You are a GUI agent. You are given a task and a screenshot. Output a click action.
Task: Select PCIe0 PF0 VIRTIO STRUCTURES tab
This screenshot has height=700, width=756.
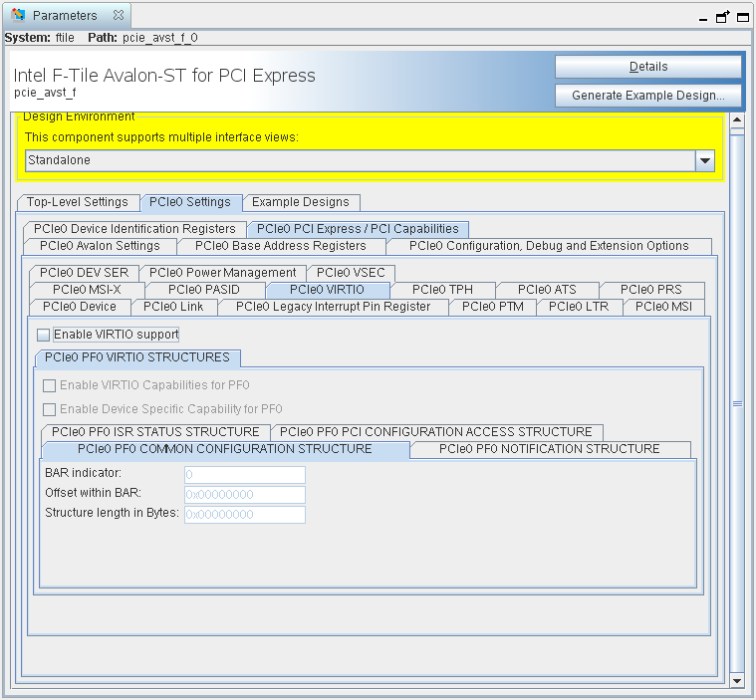point(137,357)
